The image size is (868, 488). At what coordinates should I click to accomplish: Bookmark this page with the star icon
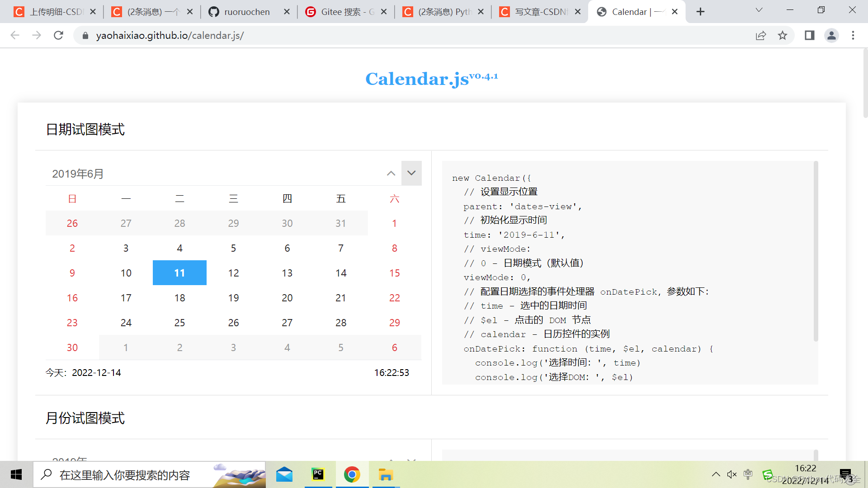click(x=783, y=35)
